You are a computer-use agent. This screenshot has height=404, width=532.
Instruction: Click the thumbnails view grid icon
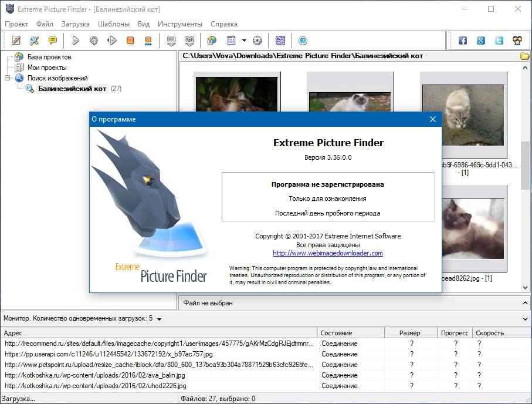(x=231, y=41)
